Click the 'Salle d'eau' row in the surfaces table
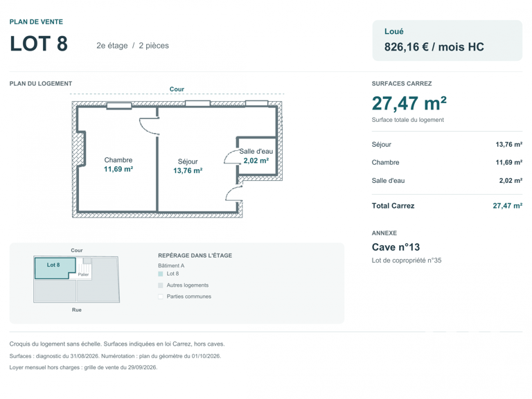 (447, 181)
